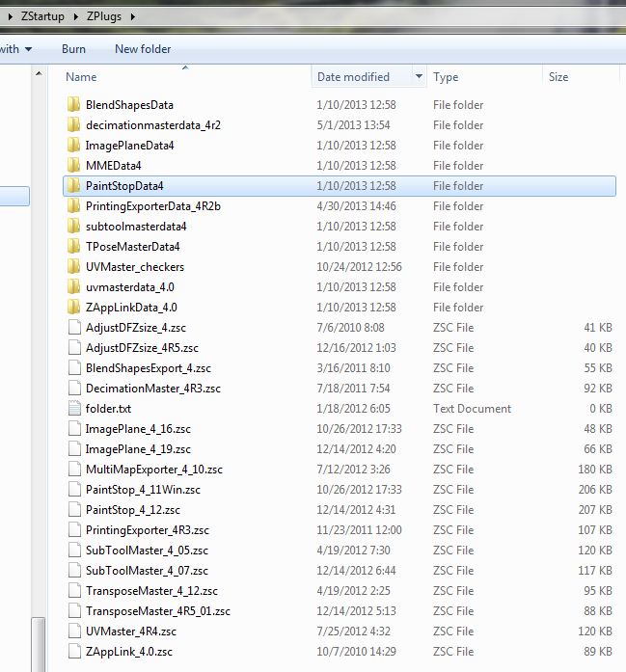Screen dimensions: 626x672
Task: Click date 5/1/2013 13:54
Action: click(x=353, y=125)
